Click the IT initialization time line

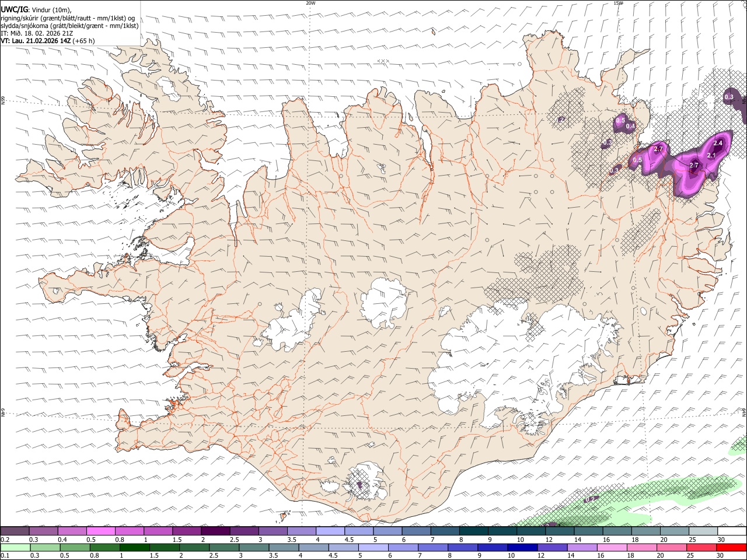pos(37,33)
